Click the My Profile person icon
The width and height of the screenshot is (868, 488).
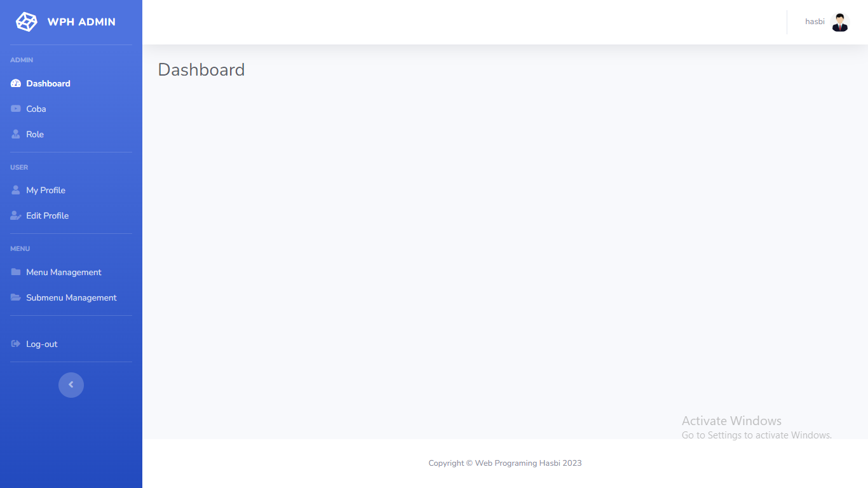16,190
